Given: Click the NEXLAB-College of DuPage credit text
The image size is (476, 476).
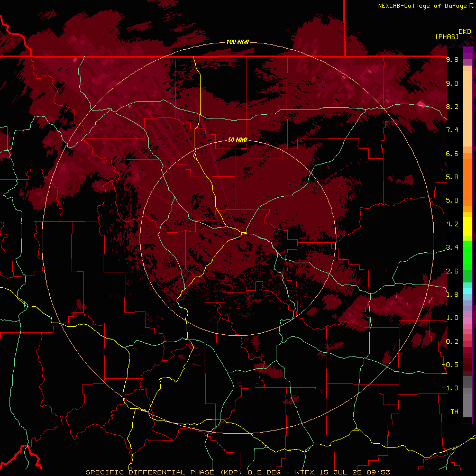Looking at the screenshot, I should [423, 6].
